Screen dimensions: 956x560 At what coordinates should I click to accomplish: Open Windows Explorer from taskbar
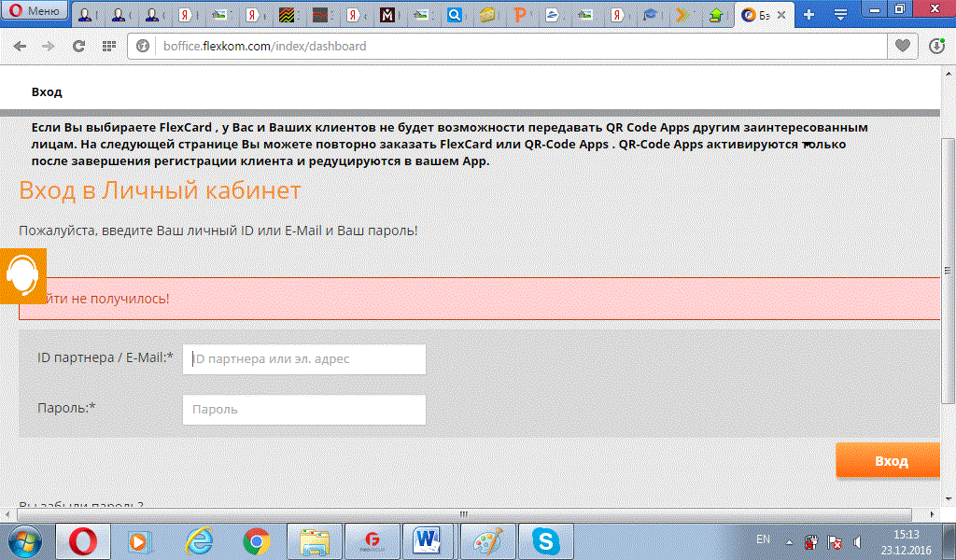coord(315,541)
